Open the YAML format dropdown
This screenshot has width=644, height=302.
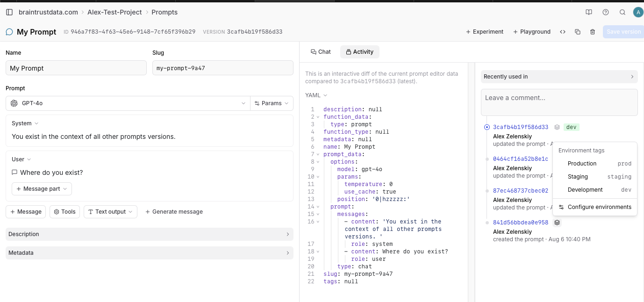316,95
